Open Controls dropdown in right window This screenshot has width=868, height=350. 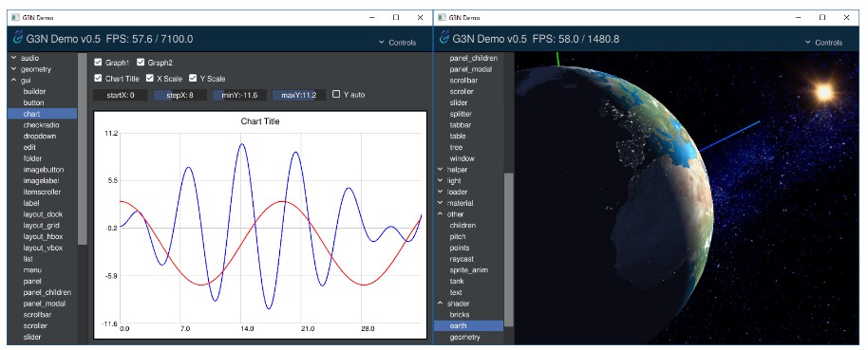(823, 43)
